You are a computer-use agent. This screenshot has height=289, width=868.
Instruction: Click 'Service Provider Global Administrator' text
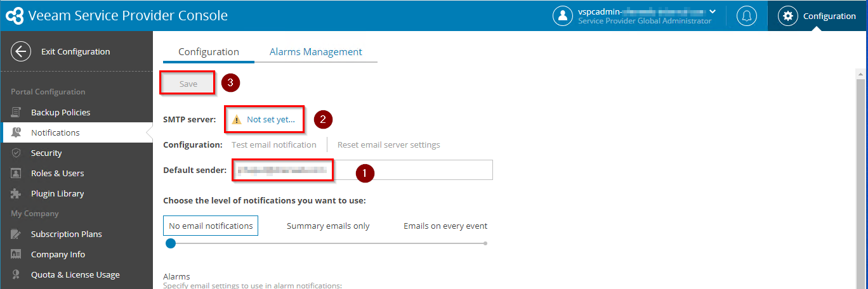(645, 21)
